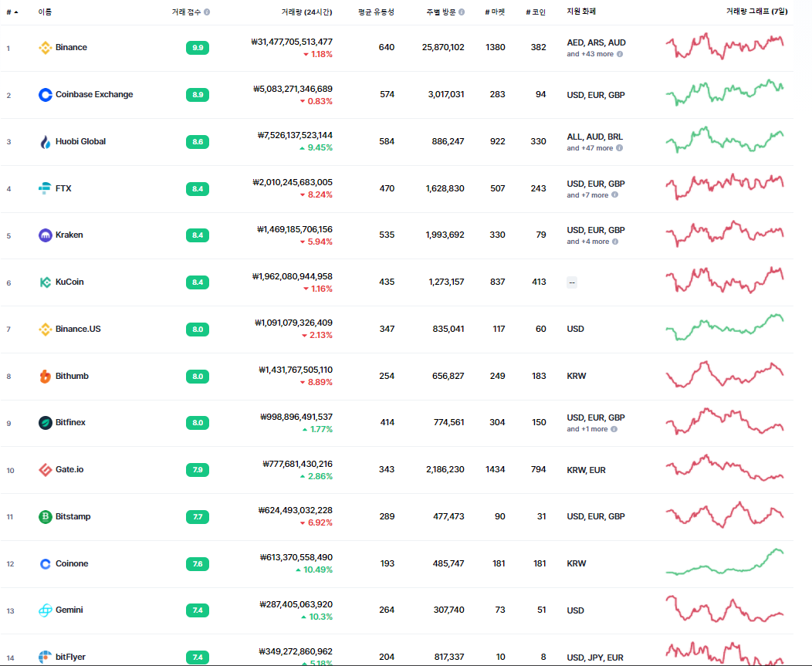The height and width of the screenshot is (666, 812).
Task: Click Bithumb's KRW supported currency
Action: 577,376
